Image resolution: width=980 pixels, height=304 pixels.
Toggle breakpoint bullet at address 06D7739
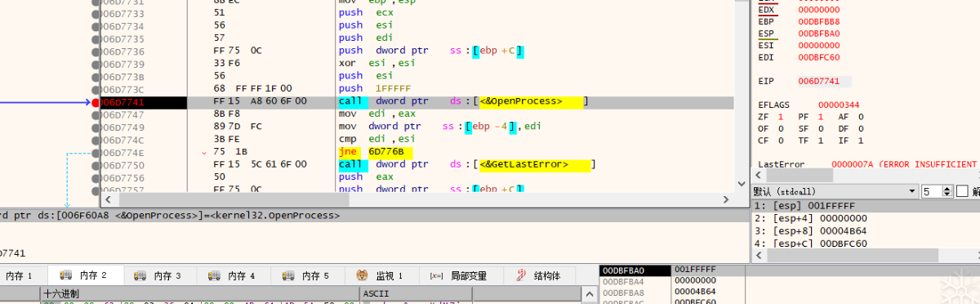(x=96, y=64)
